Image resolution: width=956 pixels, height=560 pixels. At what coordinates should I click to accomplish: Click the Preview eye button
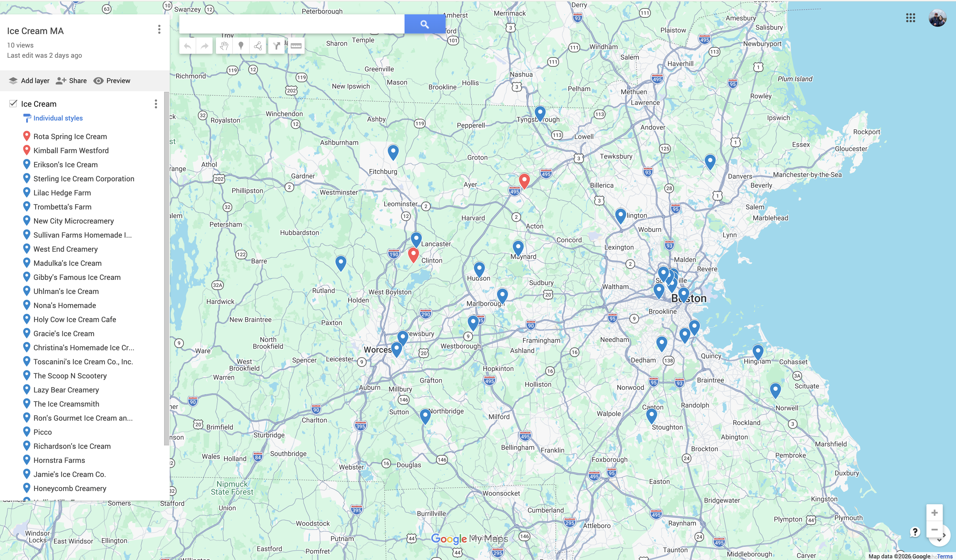[112, 81]
